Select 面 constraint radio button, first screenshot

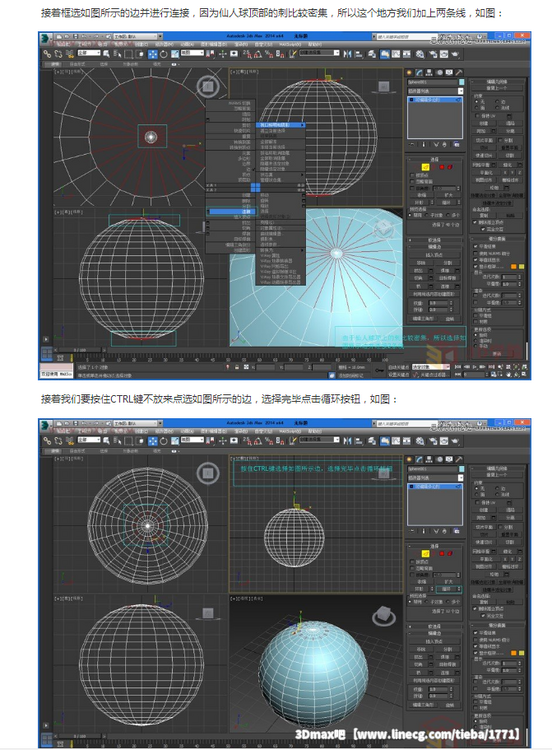477,108
